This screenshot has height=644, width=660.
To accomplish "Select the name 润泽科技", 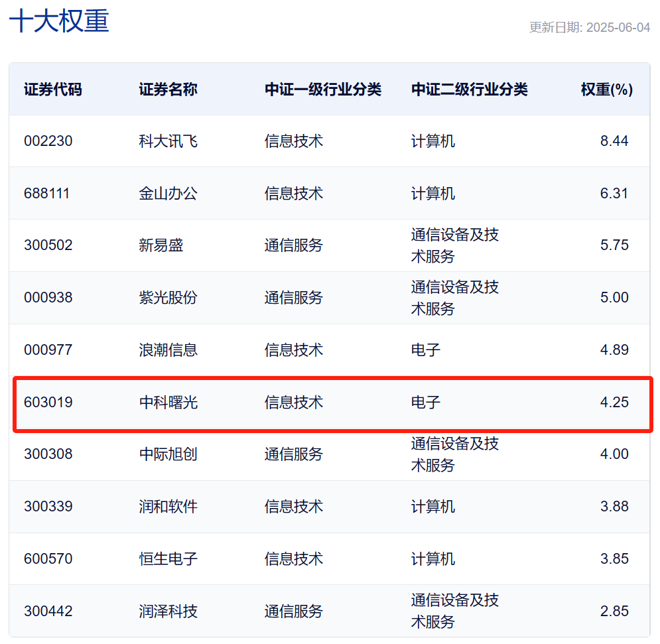I will pos(168,611).
